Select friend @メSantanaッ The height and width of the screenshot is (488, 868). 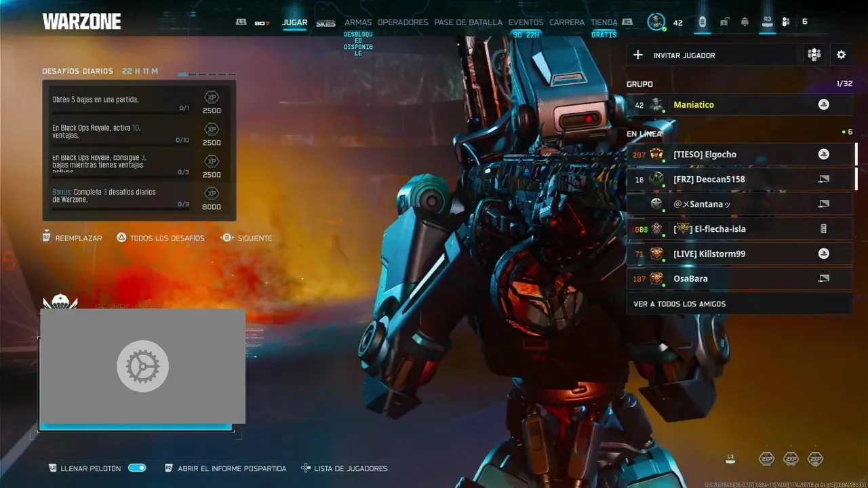click(x=739, y=203)
